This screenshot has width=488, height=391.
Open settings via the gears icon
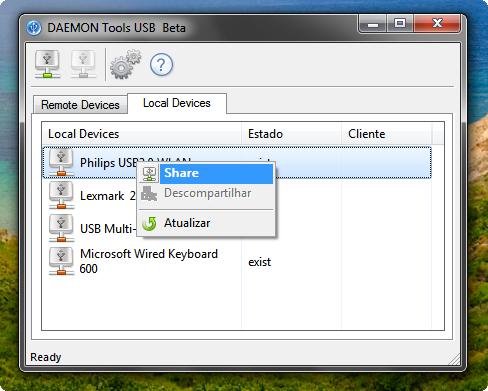(x=125, y=64)
